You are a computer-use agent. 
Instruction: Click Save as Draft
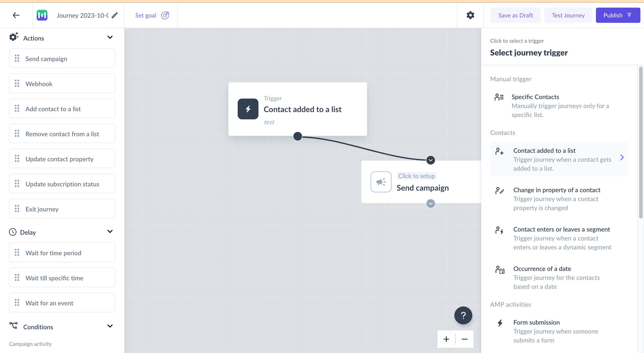click(515, 15)
